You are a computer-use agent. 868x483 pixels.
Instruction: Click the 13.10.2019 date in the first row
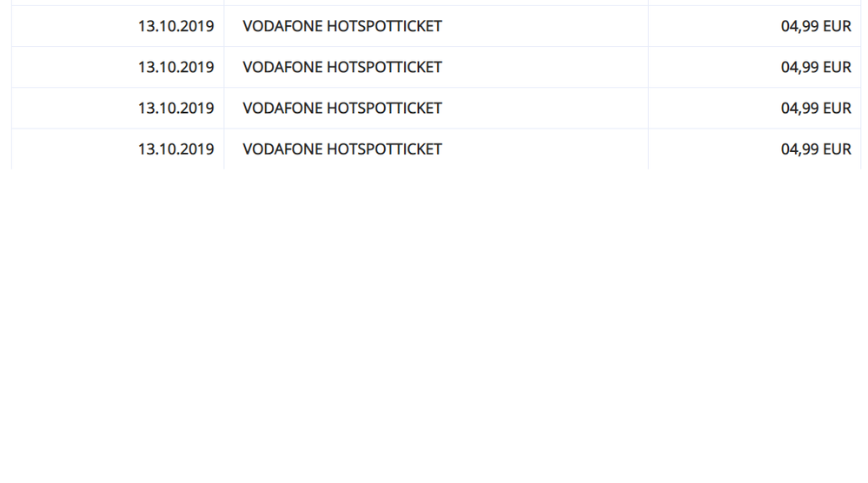pos(176,26)
